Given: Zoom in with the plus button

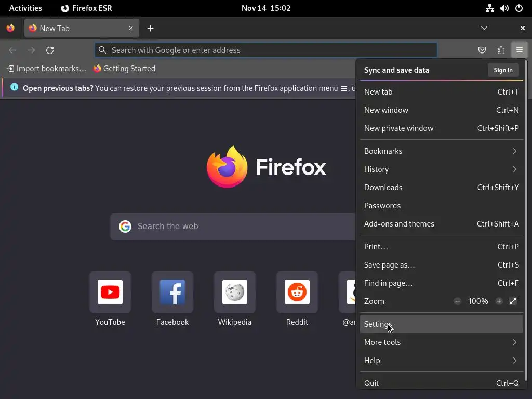Looking at the screenshot, I should [x=499, y=301].
